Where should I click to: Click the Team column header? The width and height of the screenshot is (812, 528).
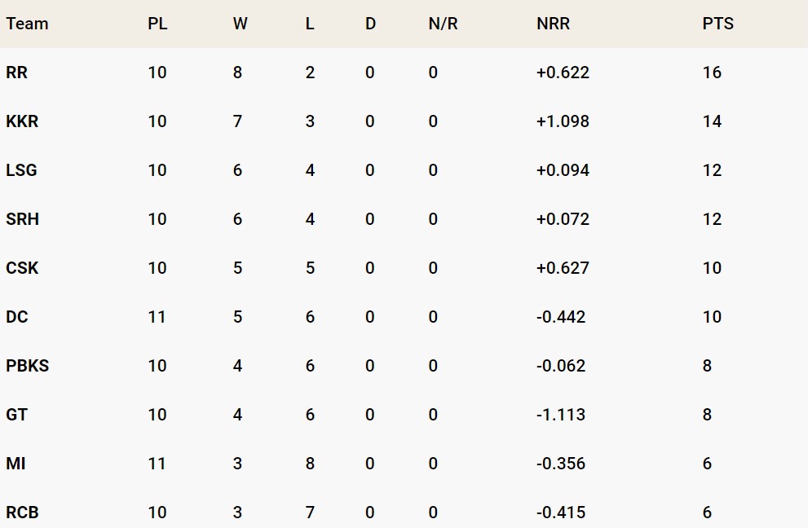[27, 24]
